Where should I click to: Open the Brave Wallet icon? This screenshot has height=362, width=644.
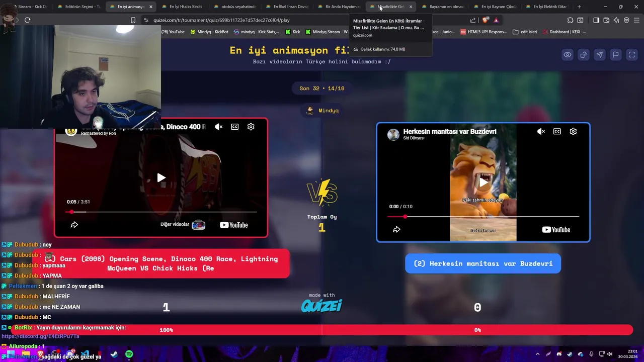606,20
